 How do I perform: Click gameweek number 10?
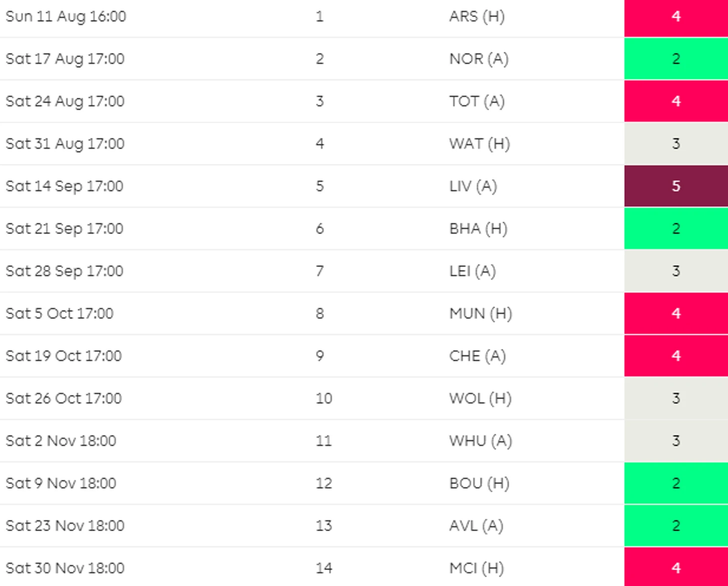pyautogui.click(x=324, y=399)
